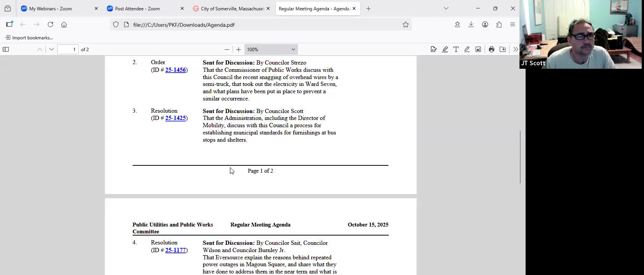Select the highlight tool
This screenshot has width=644, height=275.
(x=445, y=49)
